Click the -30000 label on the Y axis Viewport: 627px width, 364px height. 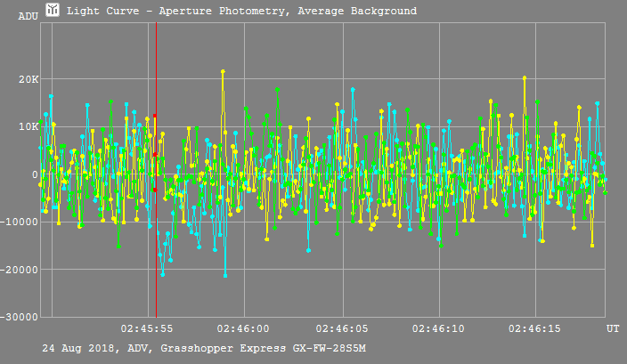coord(21,317)
